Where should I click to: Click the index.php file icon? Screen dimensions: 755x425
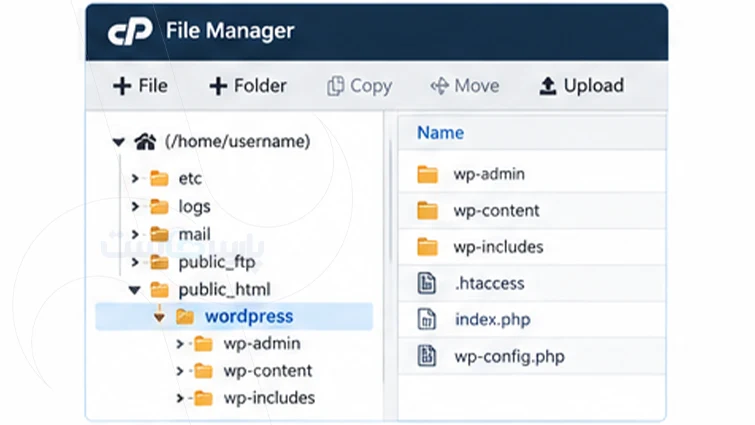[427, 320]
